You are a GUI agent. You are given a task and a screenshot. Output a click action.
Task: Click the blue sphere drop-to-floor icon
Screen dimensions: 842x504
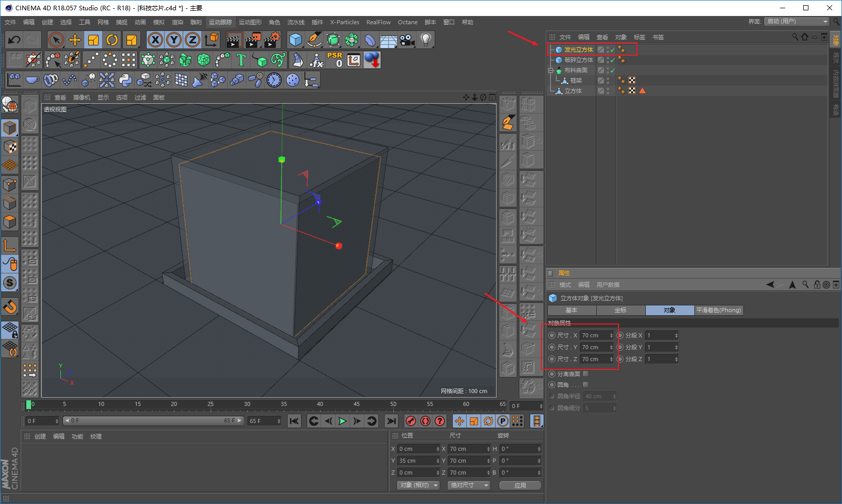(372, 60)
